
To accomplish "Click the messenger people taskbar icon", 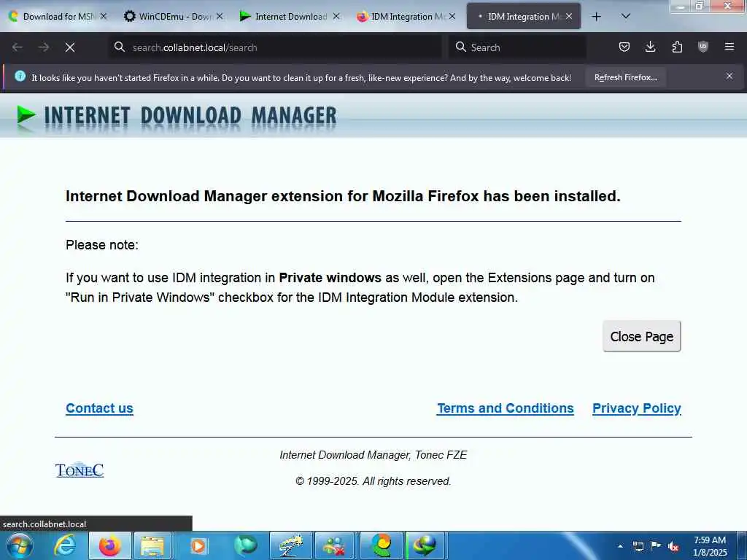I will tap(335, 545).
